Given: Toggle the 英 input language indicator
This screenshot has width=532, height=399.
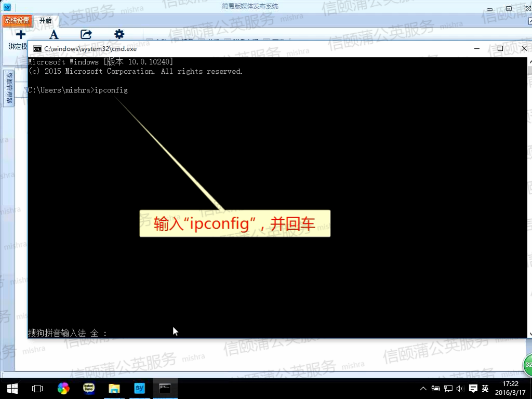Looking at the screenshot, I should click(x=485, y=389).
